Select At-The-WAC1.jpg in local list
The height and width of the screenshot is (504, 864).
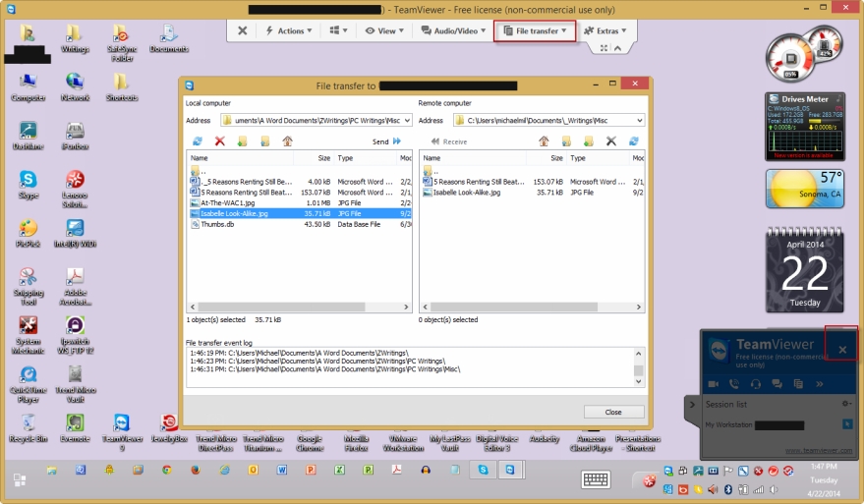click(220, 202)
